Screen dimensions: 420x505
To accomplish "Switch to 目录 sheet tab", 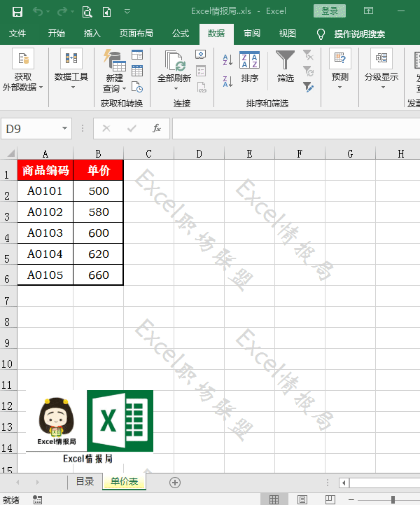I will 85,482.
